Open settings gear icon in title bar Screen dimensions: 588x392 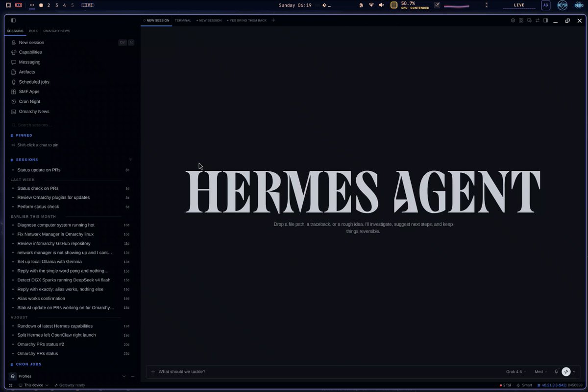(513, 21)
